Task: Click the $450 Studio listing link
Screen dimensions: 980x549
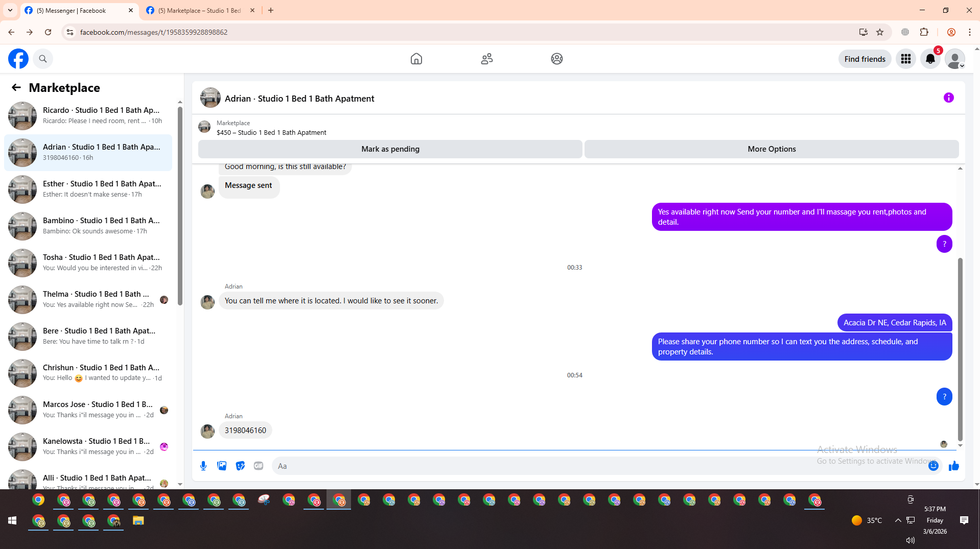Action: pyautogui.click(x=271, y=132)
